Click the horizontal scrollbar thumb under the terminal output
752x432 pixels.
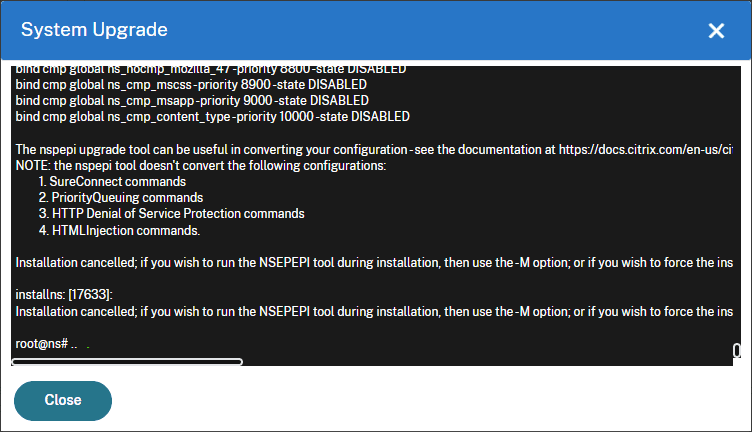127,362
